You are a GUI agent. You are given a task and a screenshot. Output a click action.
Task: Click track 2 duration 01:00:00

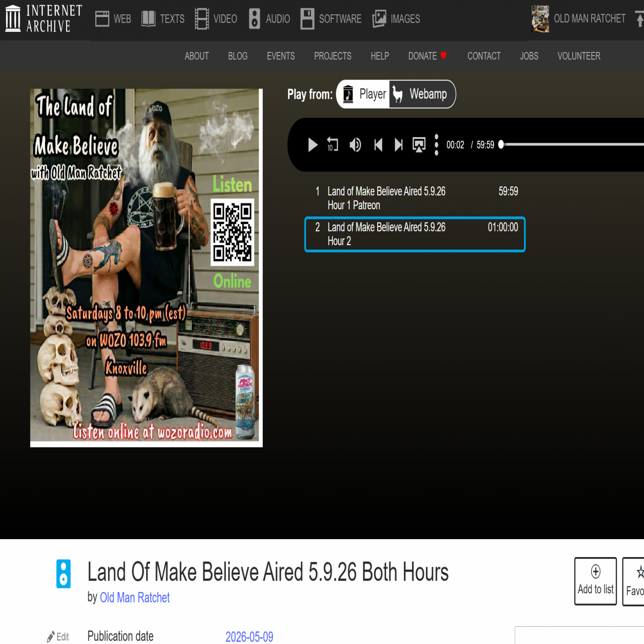pyautogui.click(x=503, y=227)
